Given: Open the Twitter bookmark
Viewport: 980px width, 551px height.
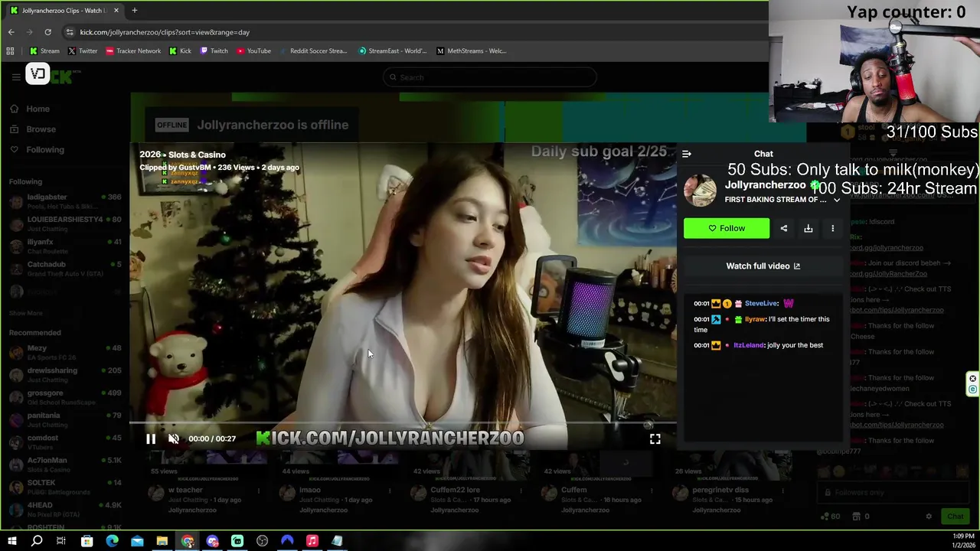Looking at the screenshot, I should (83, 51).
